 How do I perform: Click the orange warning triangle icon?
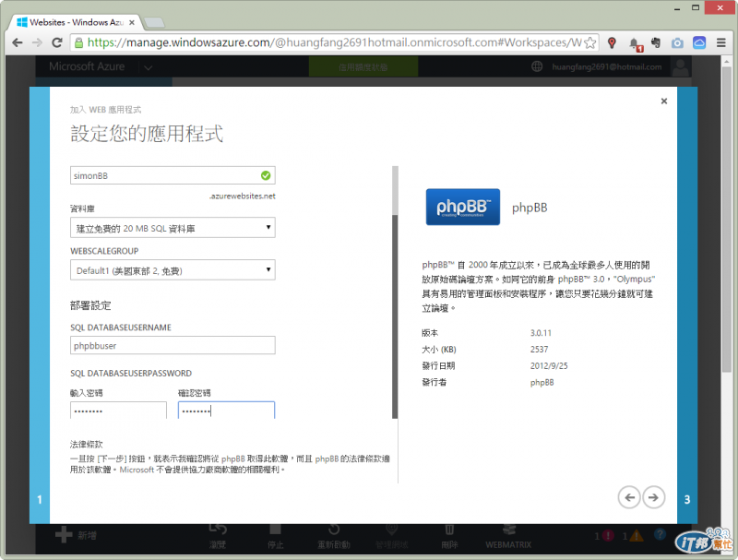click(637, 535)
